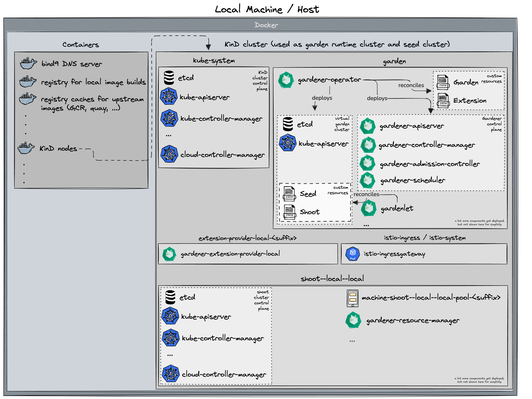Screen dimensions: 532x399
Task: Click the 'gardener-extension-provider-local' text
Action: pos(230,254)
